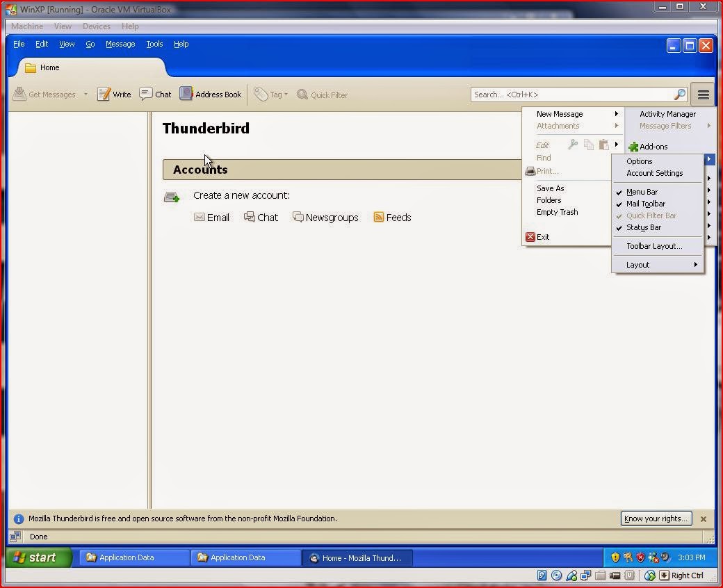Choose Toolbar Layout... in the submenu
Screen dimensions: 723x588
(654, 246)
